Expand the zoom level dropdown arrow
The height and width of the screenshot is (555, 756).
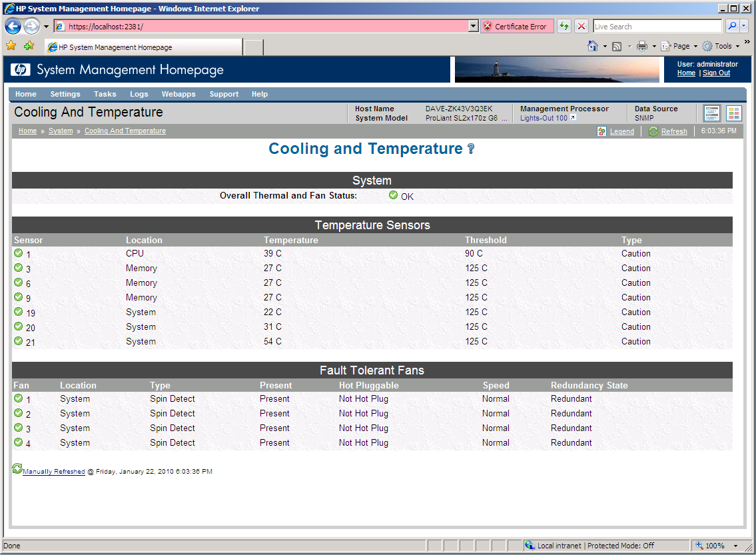[736, 546]
